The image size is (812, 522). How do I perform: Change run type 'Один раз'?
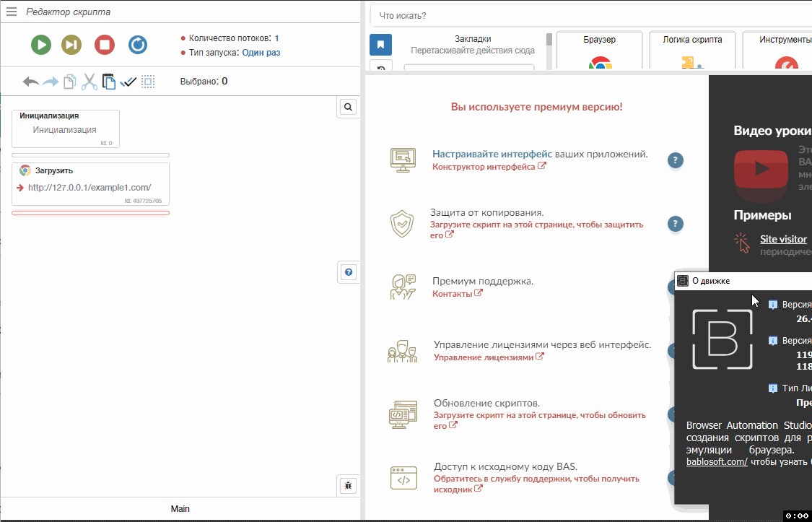(x=261, y=53)
